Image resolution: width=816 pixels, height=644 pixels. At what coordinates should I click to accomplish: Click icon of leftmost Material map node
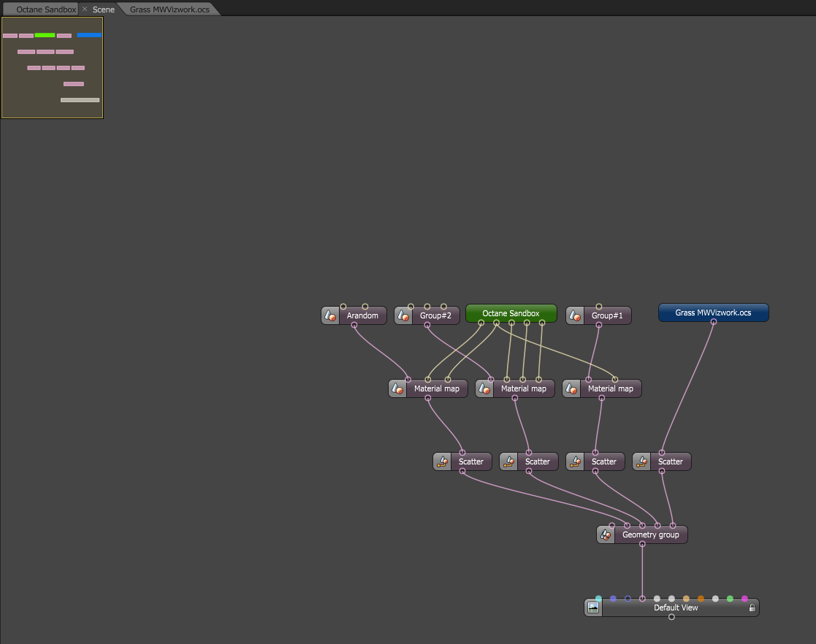coord(397,388)
